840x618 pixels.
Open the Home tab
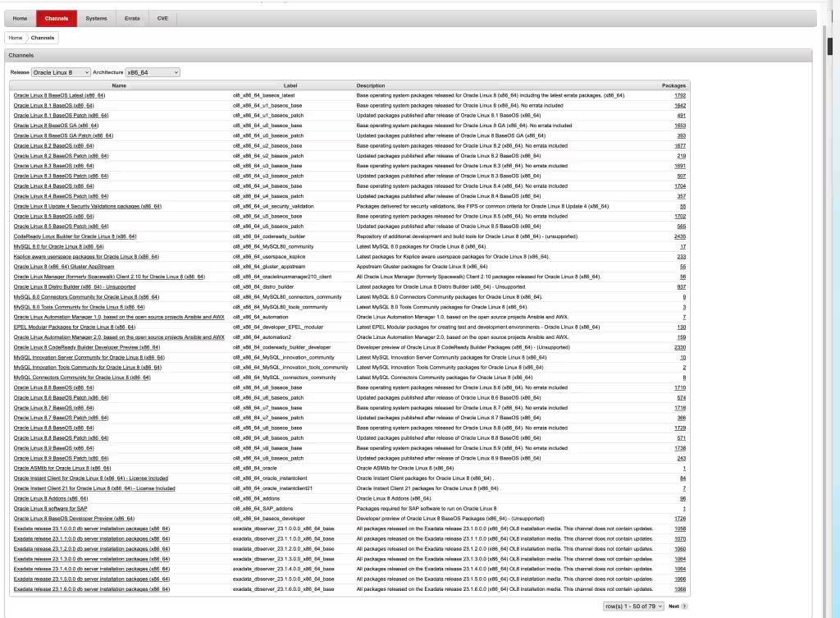point(20,18)
